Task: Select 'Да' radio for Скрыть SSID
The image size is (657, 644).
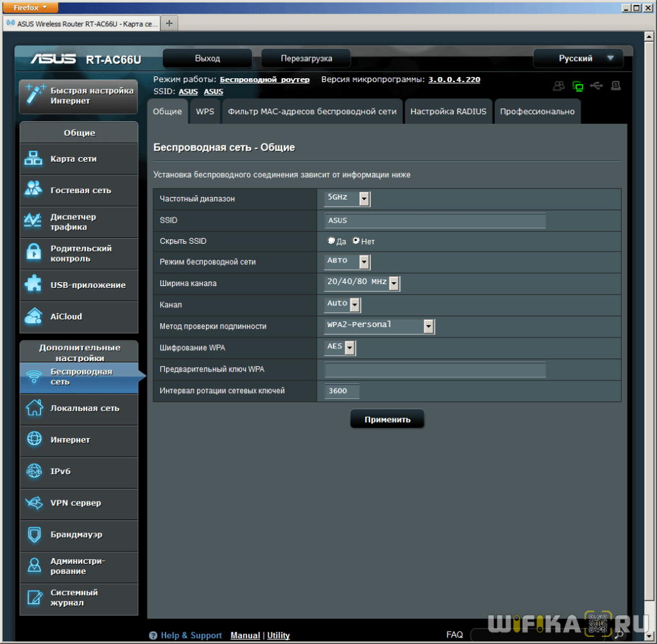Action: point(331,241)
